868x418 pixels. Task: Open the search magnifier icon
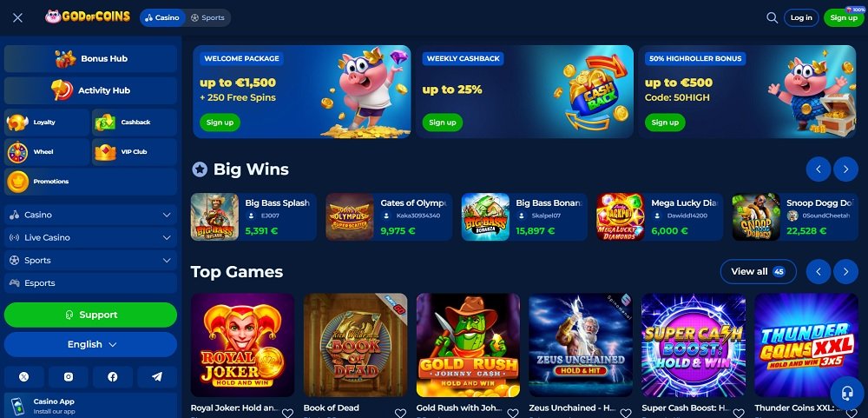(772, 17)
